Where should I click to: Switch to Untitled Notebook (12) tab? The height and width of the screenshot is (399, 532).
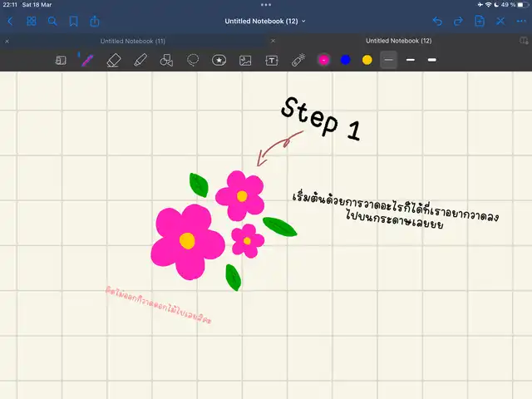(x=398, y=41)
